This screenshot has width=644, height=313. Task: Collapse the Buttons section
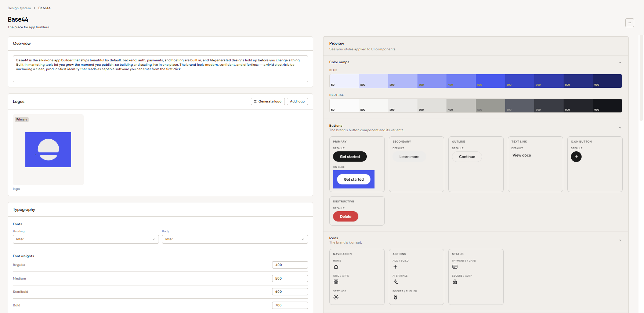[x=620, y=128]
